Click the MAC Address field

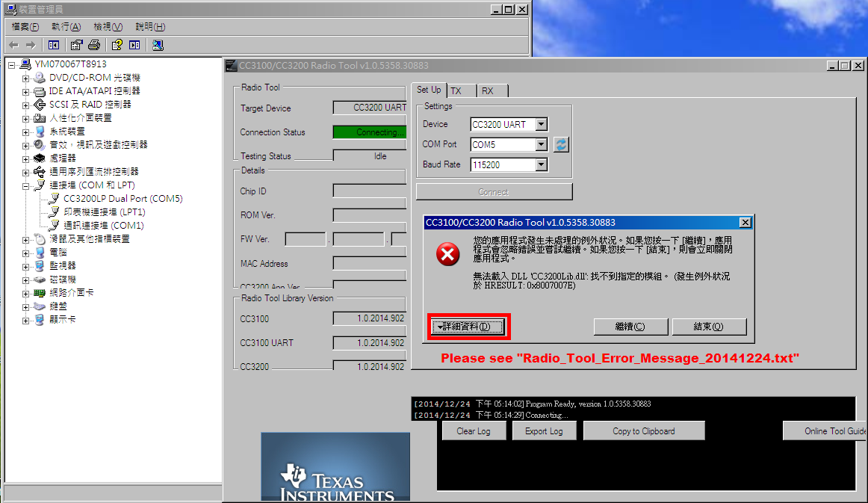370,264
